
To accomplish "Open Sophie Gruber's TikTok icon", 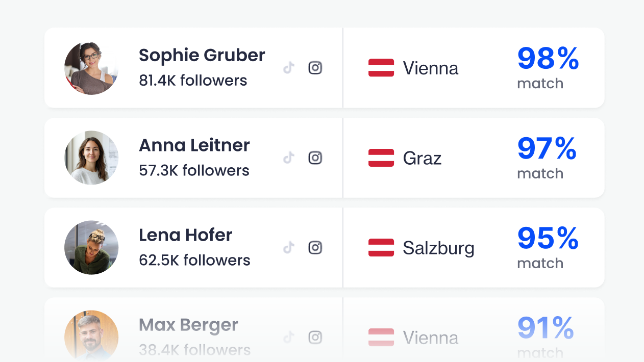I will 289,68.
